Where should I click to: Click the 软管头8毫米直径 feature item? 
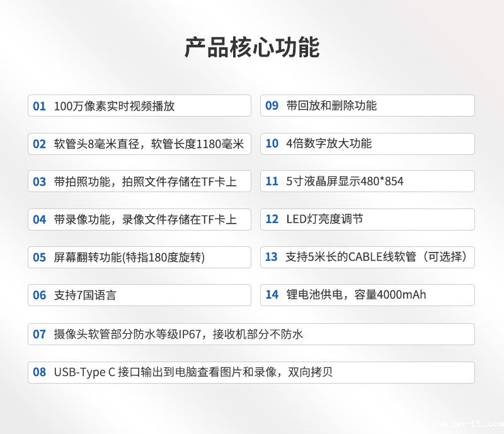(139, 144)
